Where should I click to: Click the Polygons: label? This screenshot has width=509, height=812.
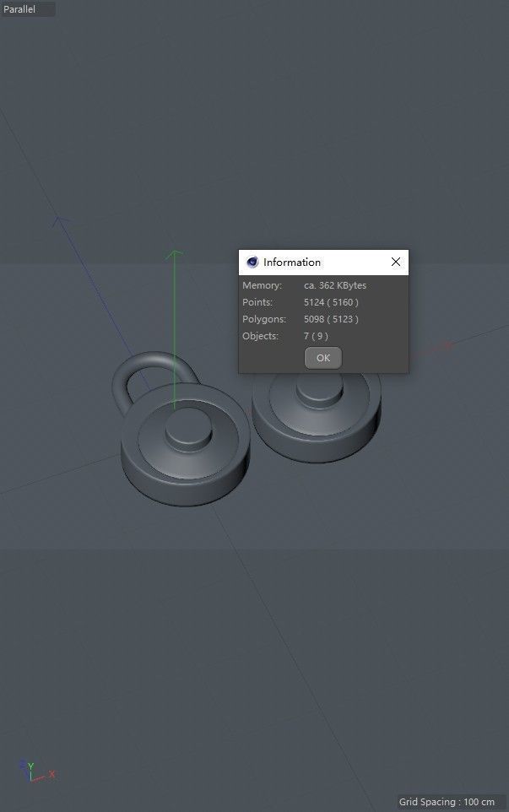coord(264,319)
